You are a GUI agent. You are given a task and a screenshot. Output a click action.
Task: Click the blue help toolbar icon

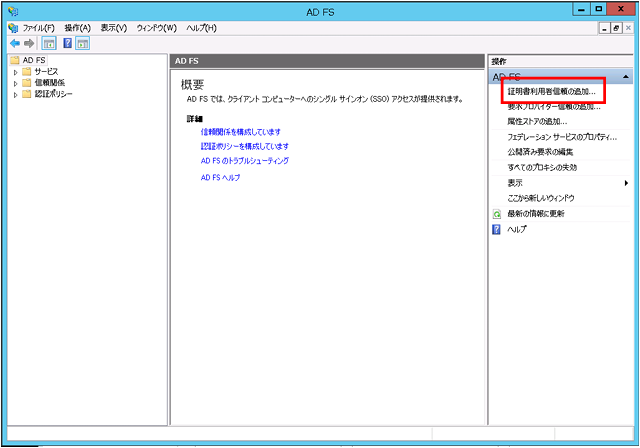click(x=68, y=43)
